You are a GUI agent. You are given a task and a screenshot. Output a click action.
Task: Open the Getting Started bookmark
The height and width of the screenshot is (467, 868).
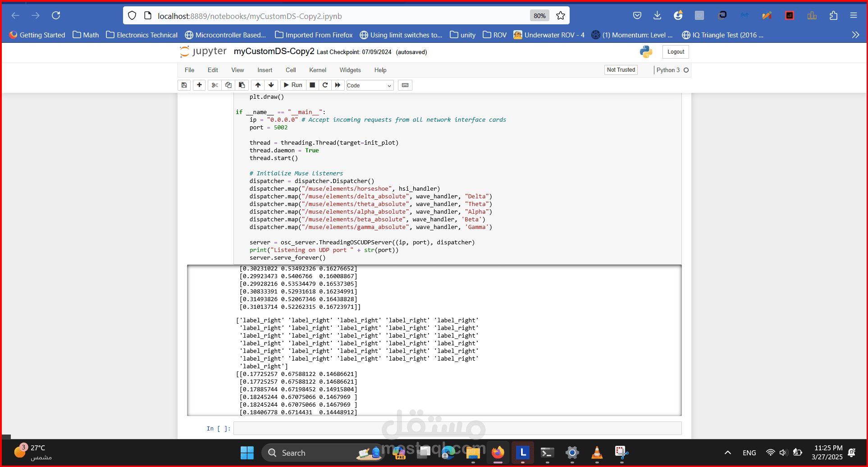click(x=37, y=35)
